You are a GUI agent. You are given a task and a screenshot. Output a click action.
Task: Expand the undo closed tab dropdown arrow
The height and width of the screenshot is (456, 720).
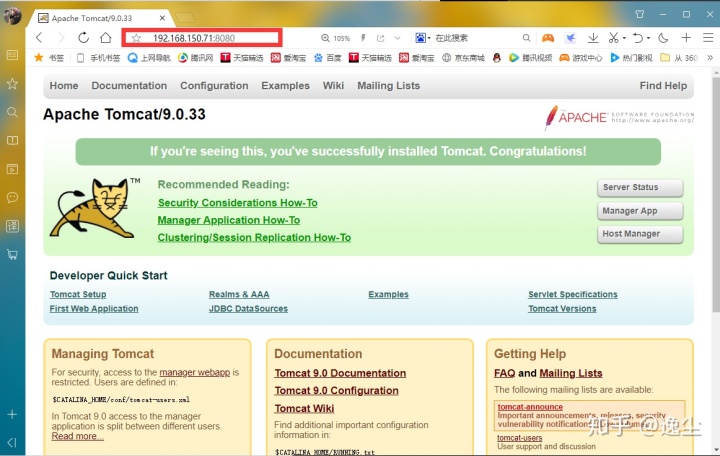click(648, 39)
